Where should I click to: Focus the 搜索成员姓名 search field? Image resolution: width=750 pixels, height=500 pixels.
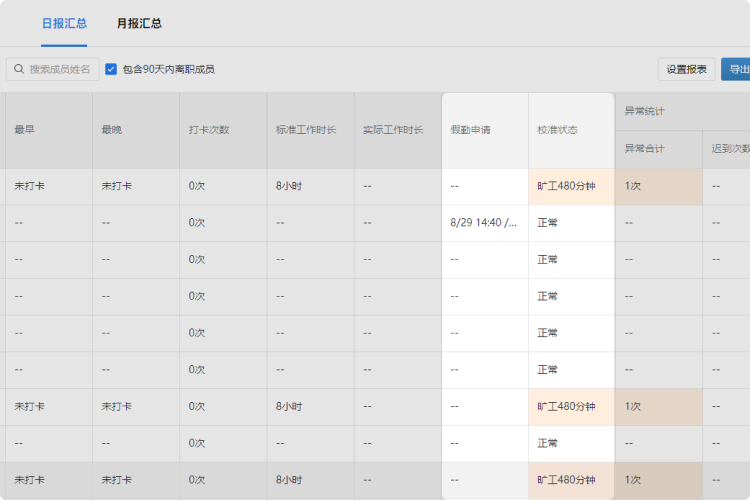(x=53, y=69)
